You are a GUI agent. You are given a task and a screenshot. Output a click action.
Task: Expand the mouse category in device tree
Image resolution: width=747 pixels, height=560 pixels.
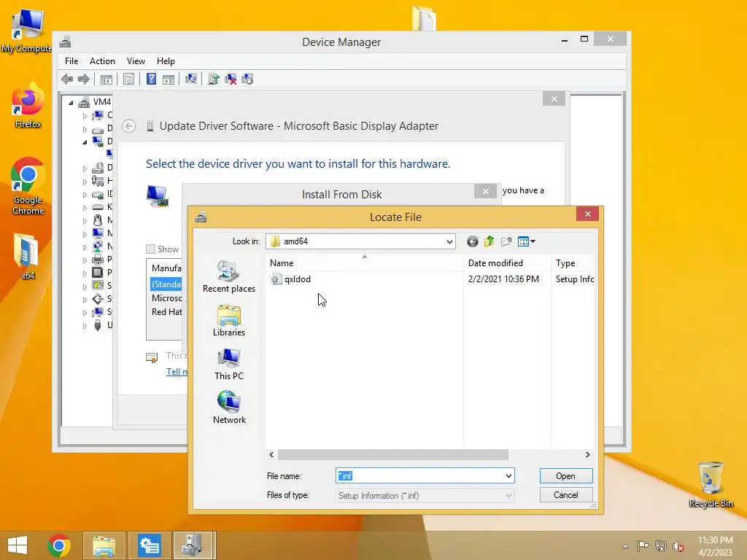coord(85,221)
